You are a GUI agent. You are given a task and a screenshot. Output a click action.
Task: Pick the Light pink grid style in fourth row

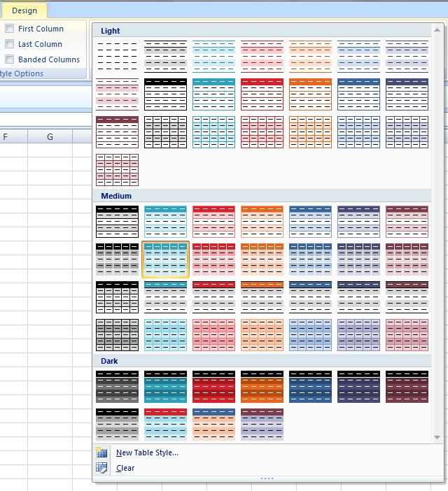pyautogui.click(x=117, y=170)
